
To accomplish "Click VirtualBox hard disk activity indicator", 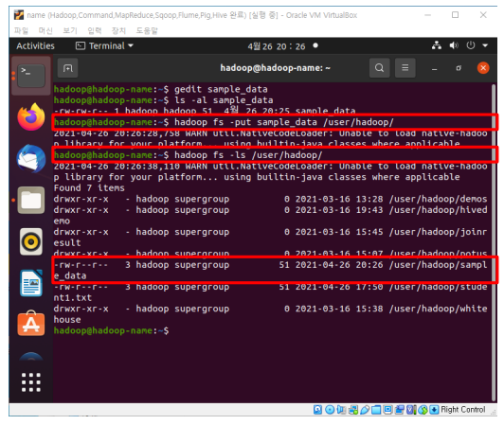I will (317, 410).
